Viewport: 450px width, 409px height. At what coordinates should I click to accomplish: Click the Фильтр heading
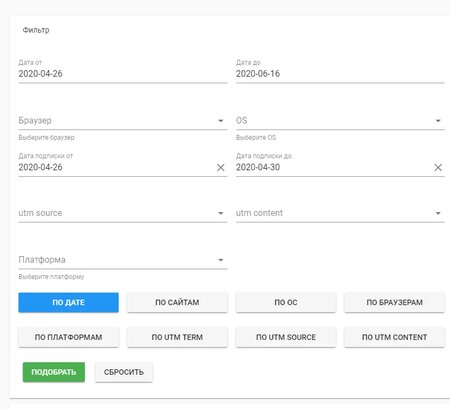coord(36,30)
